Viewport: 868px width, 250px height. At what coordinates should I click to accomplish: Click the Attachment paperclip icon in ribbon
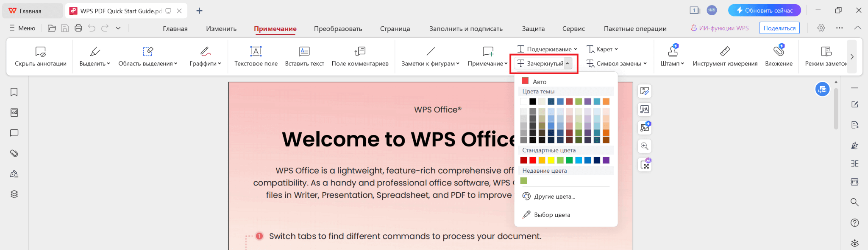click(x=779, y=51)
